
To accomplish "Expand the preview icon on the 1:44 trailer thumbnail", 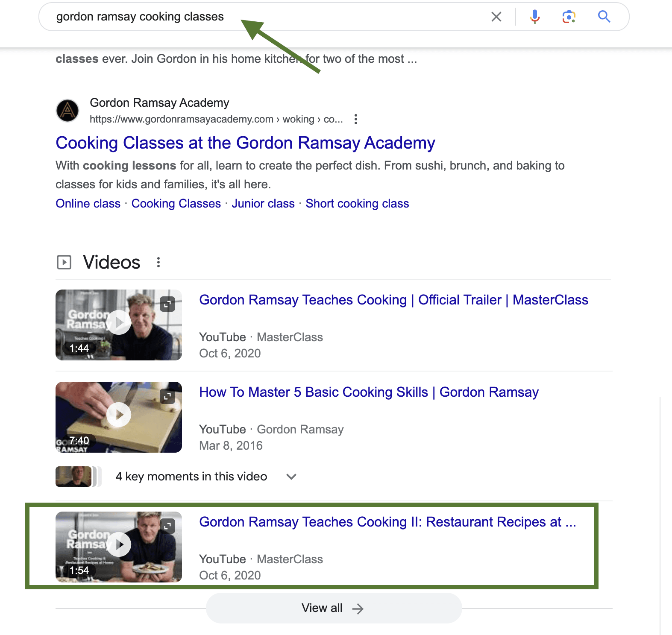I will [x=167, y=304].
